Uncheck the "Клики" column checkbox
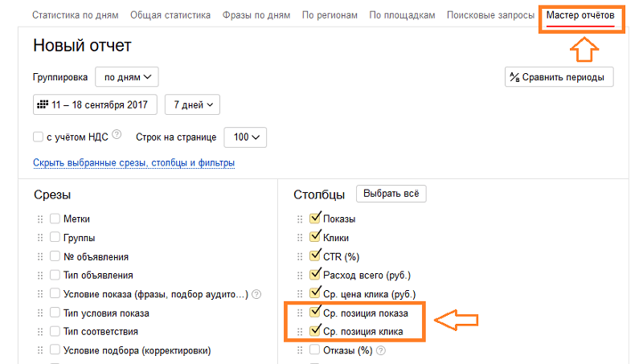 (315, 237)
